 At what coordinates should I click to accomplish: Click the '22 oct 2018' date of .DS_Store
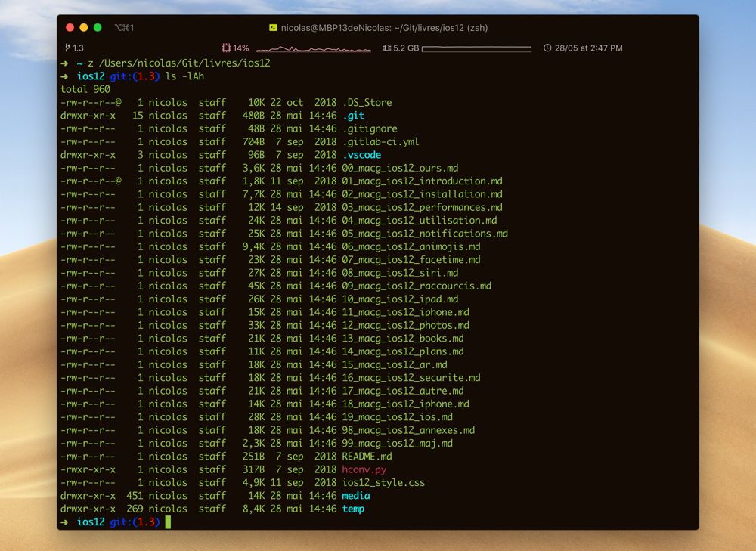click(303, 102)
